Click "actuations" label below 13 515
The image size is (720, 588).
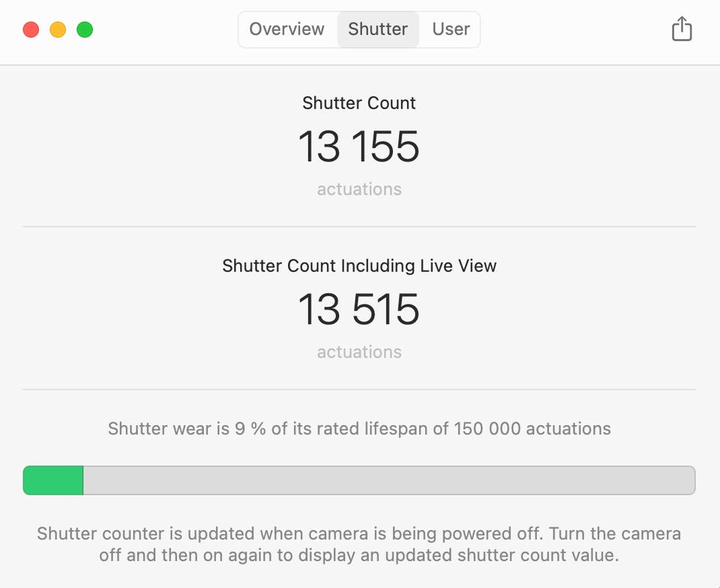(358, 352)
